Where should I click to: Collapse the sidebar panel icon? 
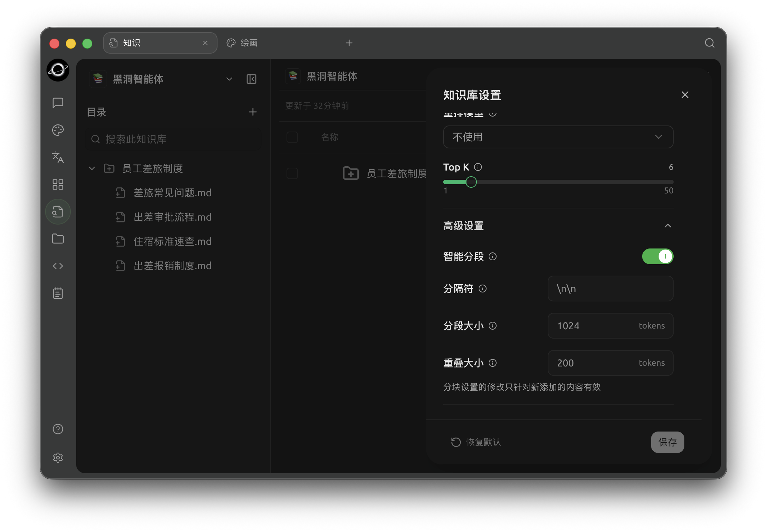coord(251,79)
